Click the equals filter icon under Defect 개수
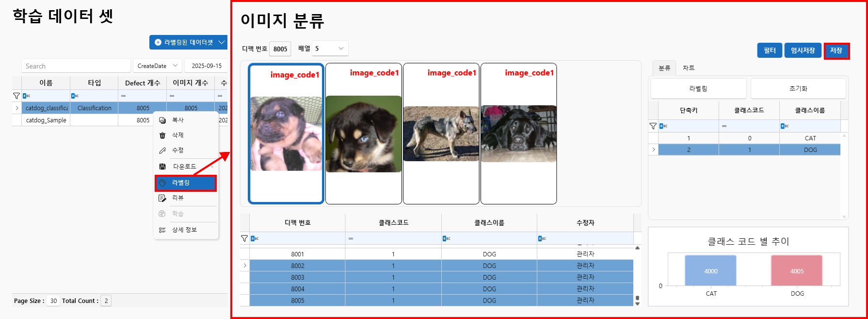This screenshot has height=319, width=868. [x=123, y=96]
